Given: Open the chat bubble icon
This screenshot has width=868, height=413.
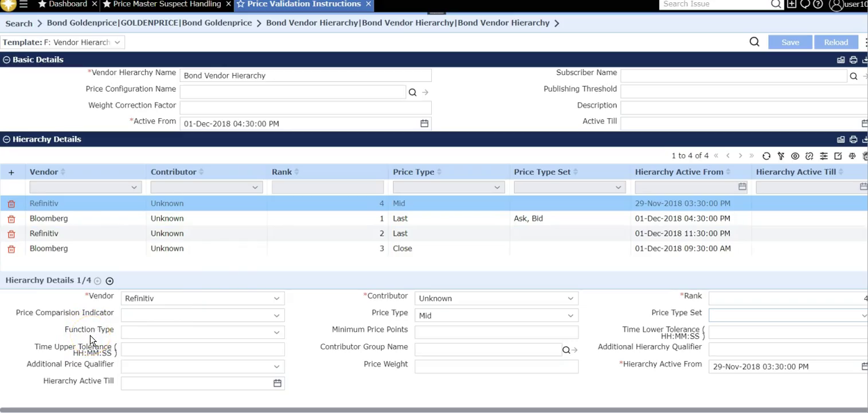Looking at the screenshot, I should point(805,4).
